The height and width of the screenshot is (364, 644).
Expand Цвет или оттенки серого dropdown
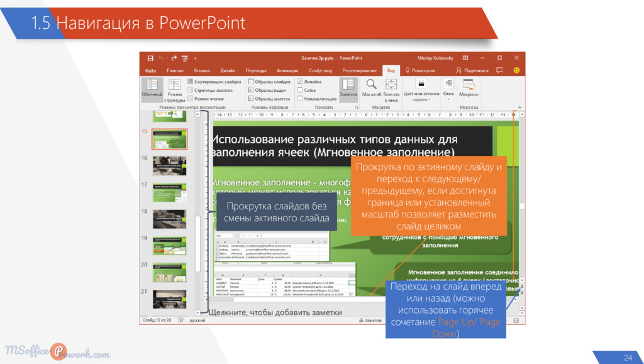click(x=421, y=91)
